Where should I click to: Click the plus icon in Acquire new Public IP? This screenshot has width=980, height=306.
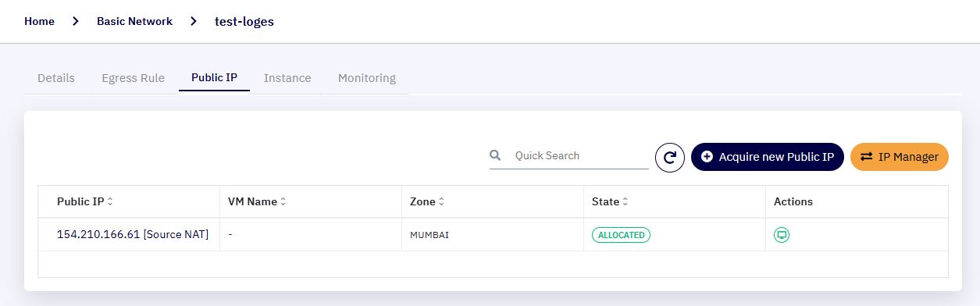point(707,157)
